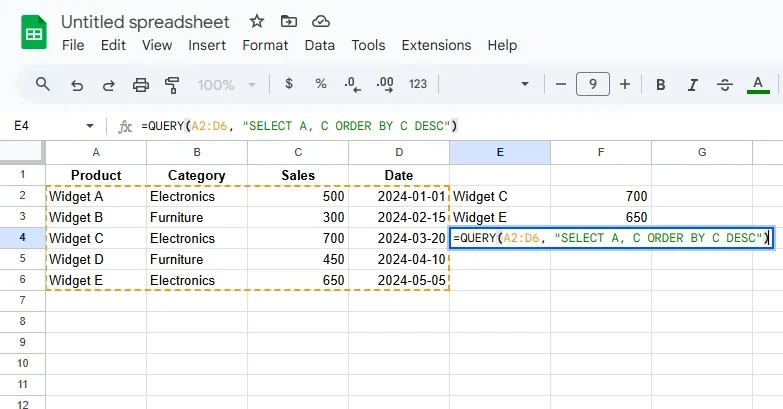
Task: Check the cloud save status icon
Action: point(320,21)
